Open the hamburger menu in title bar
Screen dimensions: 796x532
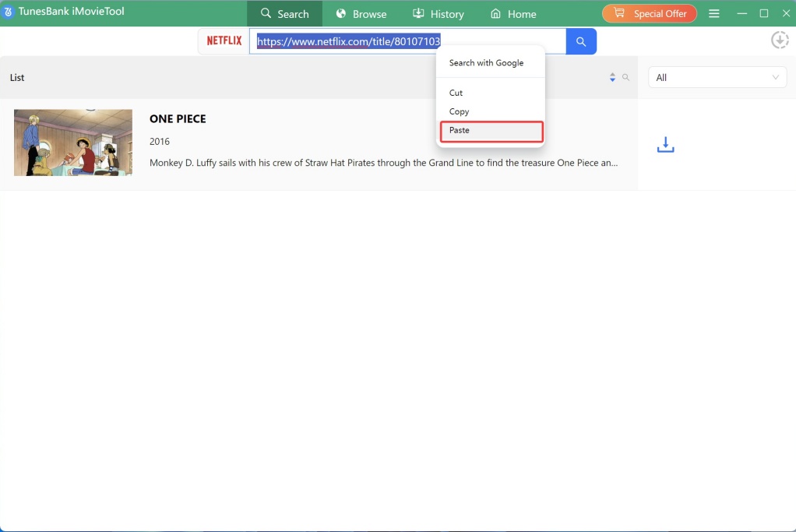[714, 14]
